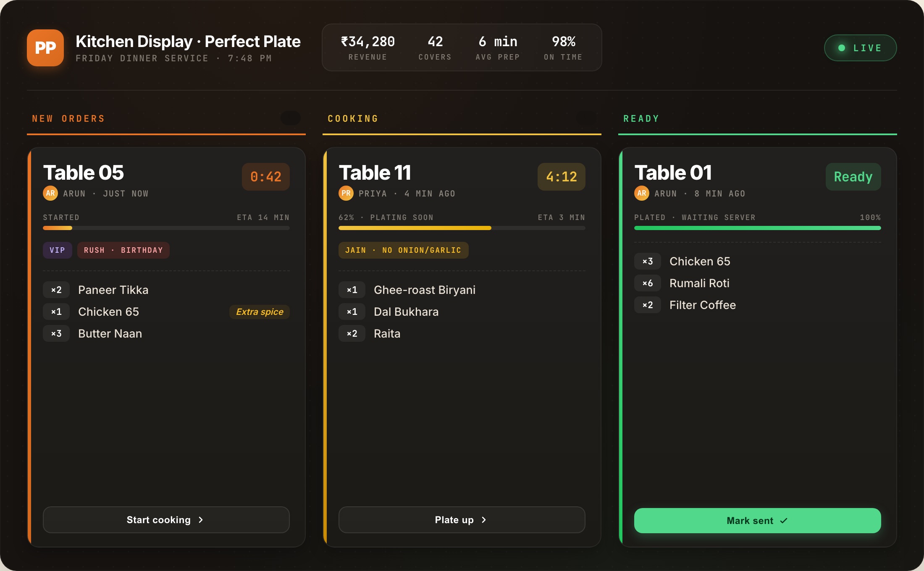Click the Rush · Birthday tag
The image size is (924, 571).
click(123, 250)
